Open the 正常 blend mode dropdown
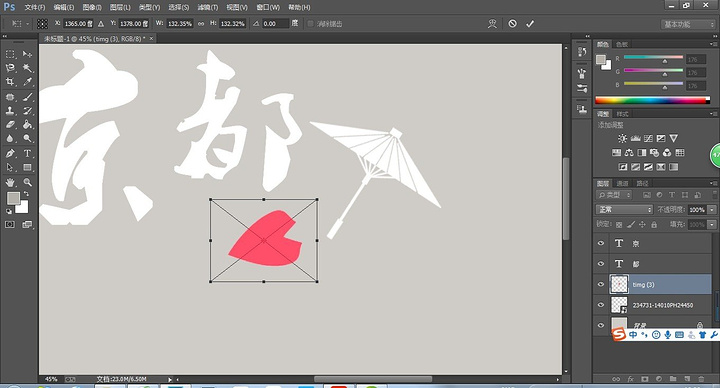The height and width of the screenshot is (388, 720). pos(624,209)
